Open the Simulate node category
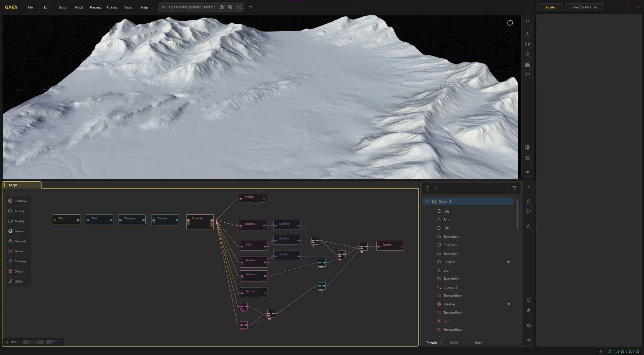Viewport: 644px width, 355px height. pos(18,241)
